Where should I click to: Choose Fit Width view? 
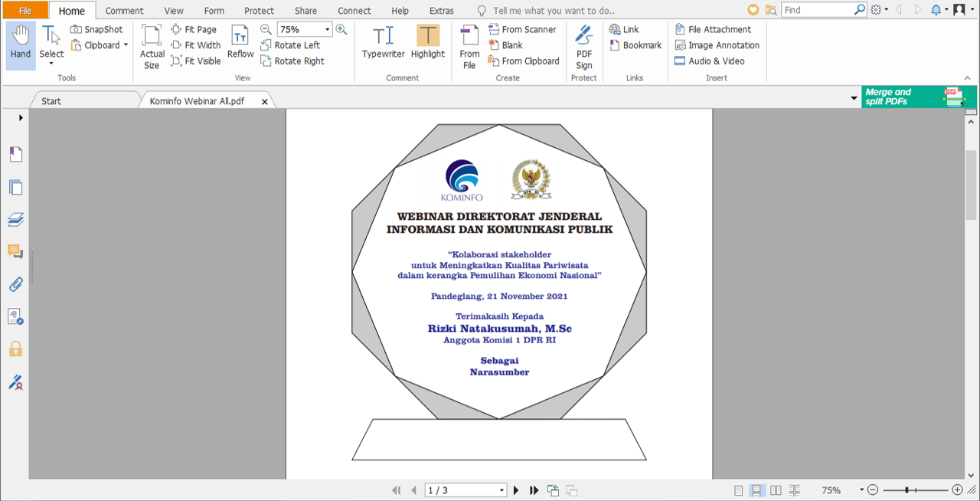tap(196, 45)
